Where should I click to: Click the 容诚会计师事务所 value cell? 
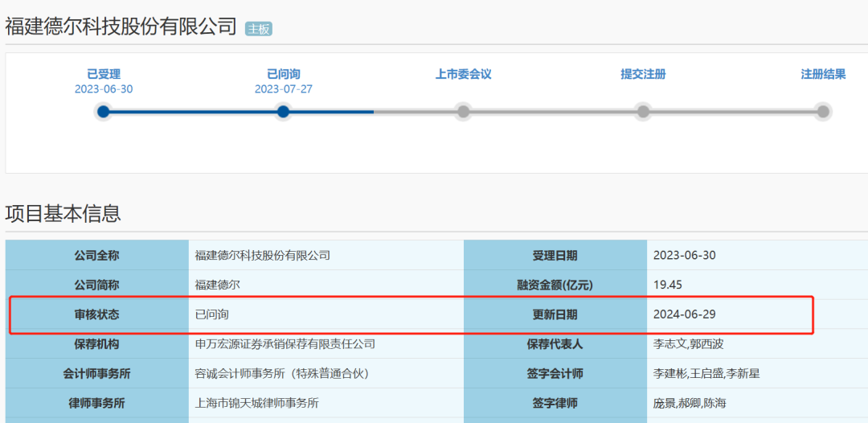[x=326, y=374]
